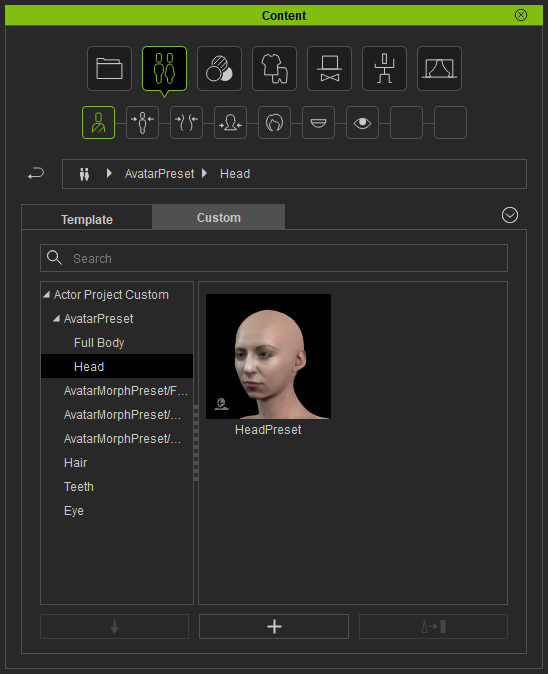
Task: Expand breadcrumb arrow after AvatarPreset
Action: 205,173
